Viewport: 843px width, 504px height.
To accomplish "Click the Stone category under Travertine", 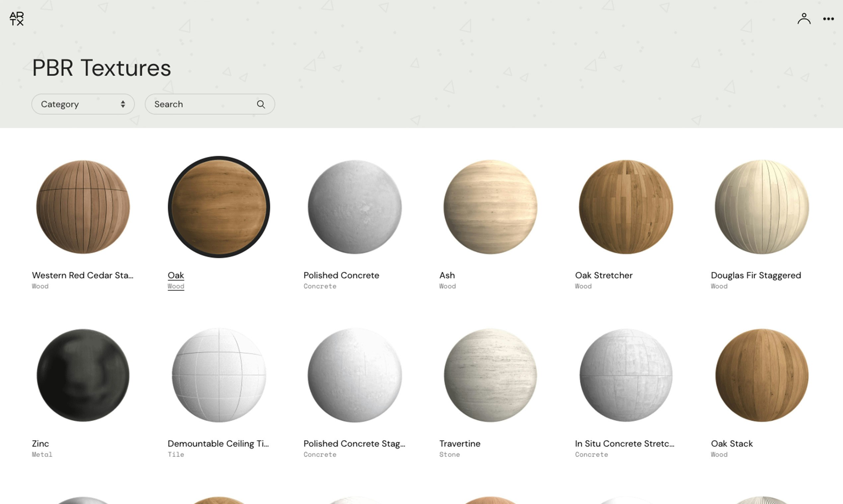I will [x=449, y=454].
